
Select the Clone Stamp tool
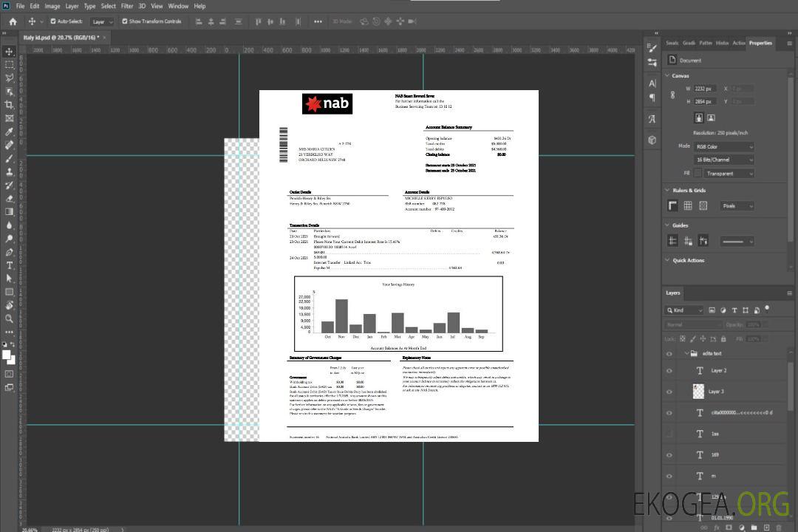9,171
